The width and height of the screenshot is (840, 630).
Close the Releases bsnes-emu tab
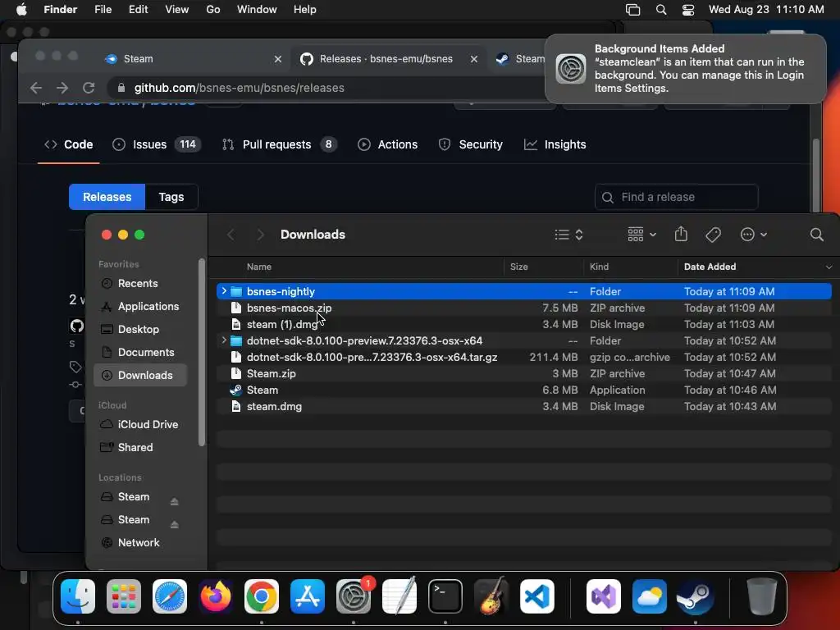coord(473,59)
